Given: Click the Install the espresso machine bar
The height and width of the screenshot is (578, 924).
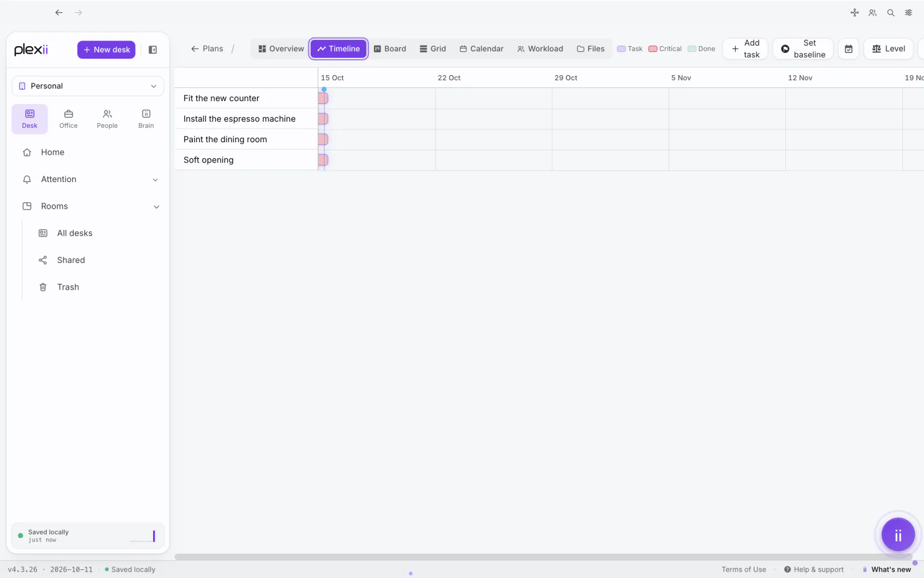Looking at the screenshot, I should (323, 119).
